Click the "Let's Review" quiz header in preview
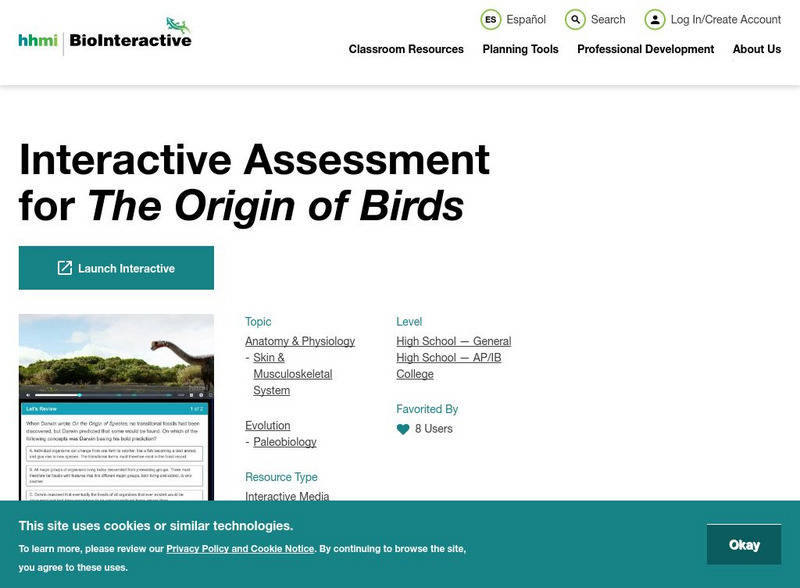Image resolution: width=800 pixels, height=588 pixels. (115, 409)
